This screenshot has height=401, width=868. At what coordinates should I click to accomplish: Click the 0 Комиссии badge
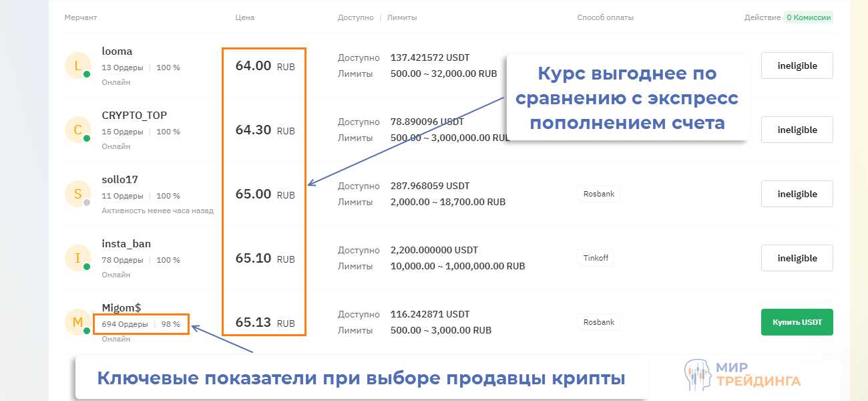(x=808, y=17)
